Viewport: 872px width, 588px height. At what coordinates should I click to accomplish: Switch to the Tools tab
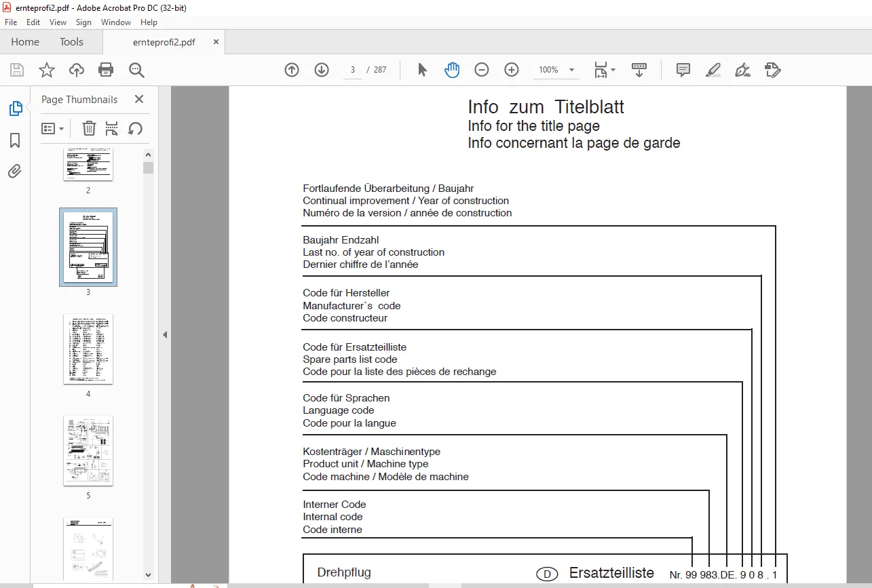click(71, 42)
